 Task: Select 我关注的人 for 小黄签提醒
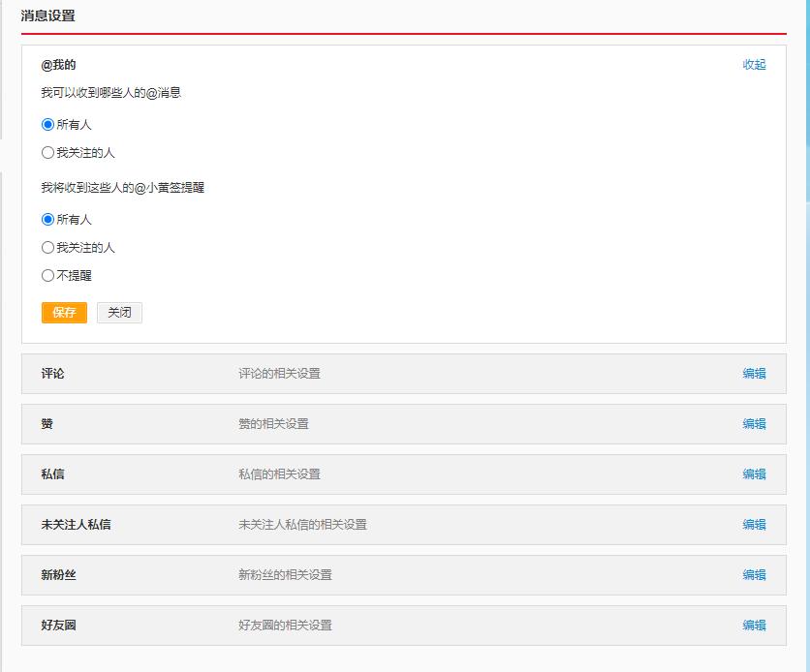47,247
